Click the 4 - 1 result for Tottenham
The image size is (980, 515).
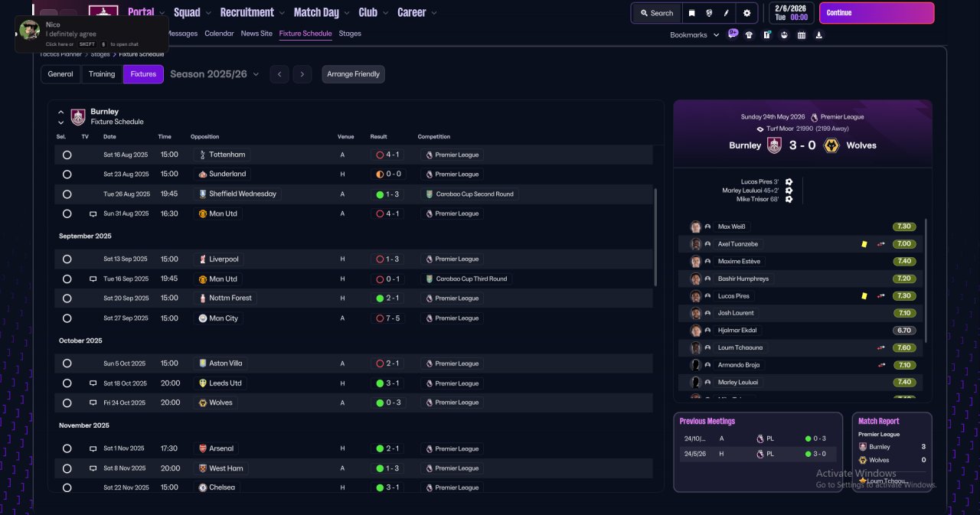pos(387,155)
